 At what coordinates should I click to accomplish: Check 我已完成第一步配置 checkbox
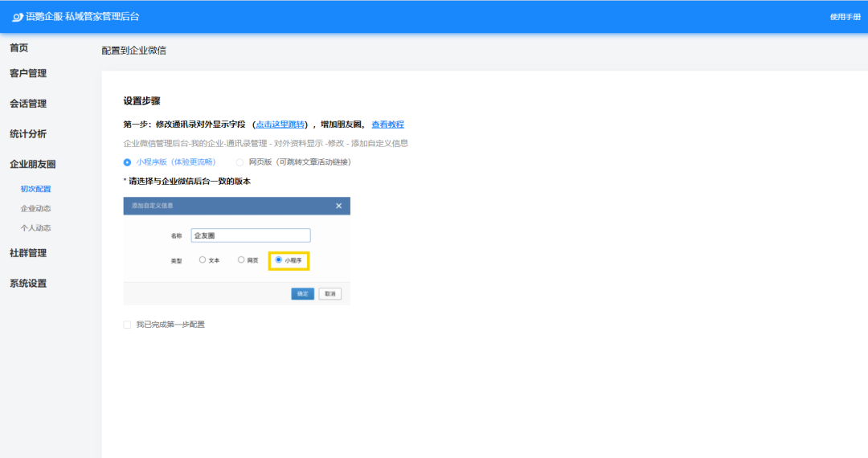point(127,325)
